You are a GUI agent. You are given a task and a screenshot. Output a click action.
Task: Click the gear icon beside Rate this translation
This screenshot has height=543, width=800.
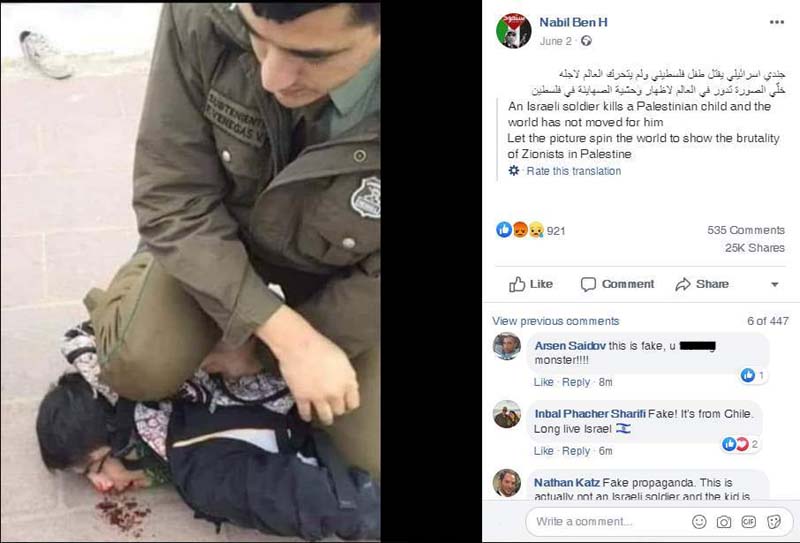(514, 170)
